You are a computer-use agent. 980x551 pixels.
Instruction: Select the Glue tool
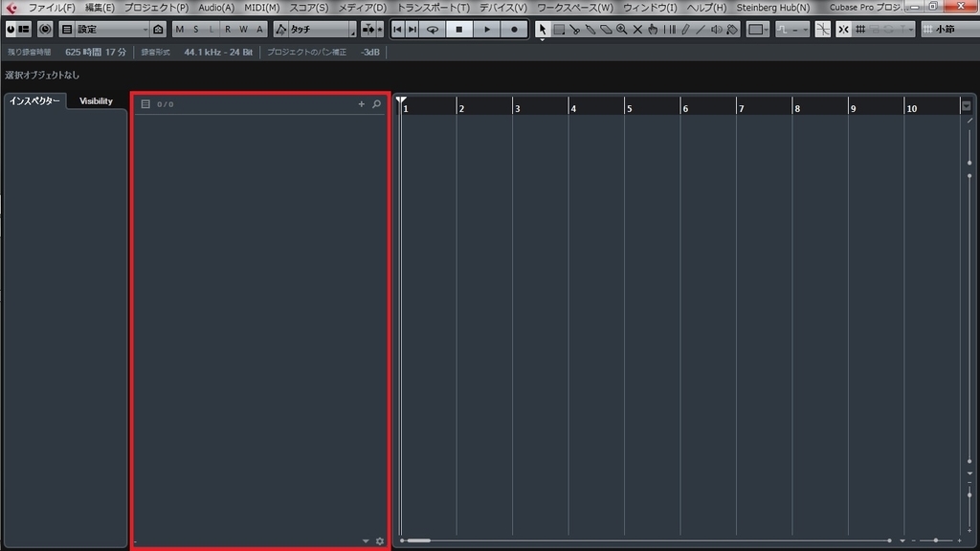point(590,30)
